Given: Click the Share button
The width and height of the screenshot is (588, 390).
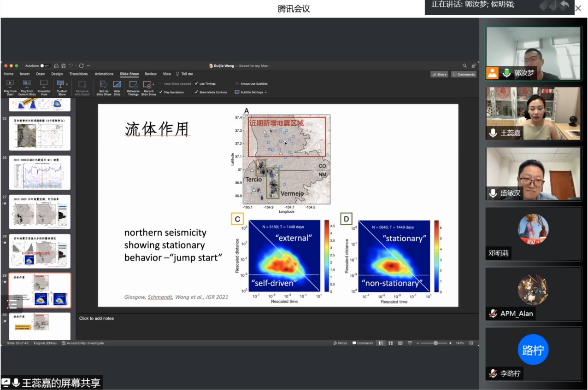Looking at the screenshot, I should [439, 74].
